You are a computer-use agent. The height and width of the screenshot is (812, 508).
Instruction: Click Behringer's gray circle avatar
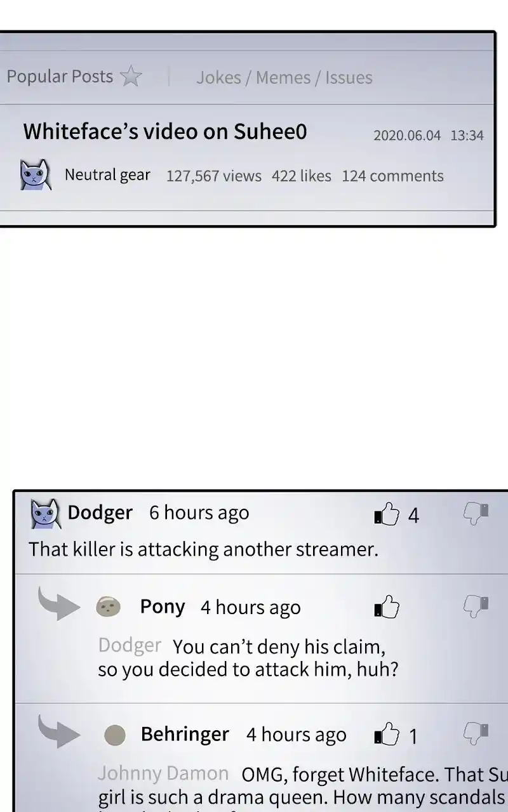[115, 735]
